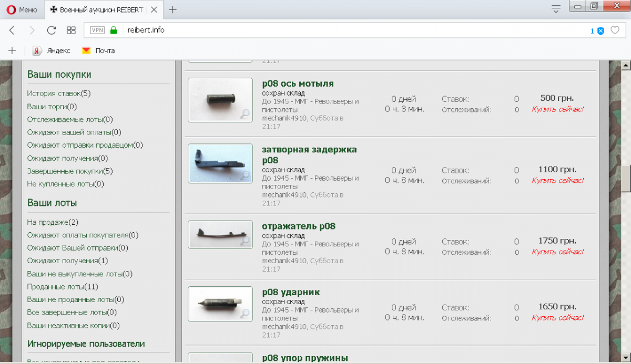Open seller mechanik4910 in отражатель lot
The image size is (631, 364).
[x=284, y=261]
